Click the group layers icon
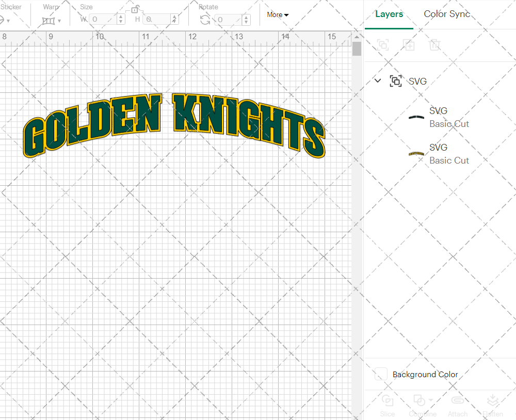The image size is (516, 420). coord(383,45)
